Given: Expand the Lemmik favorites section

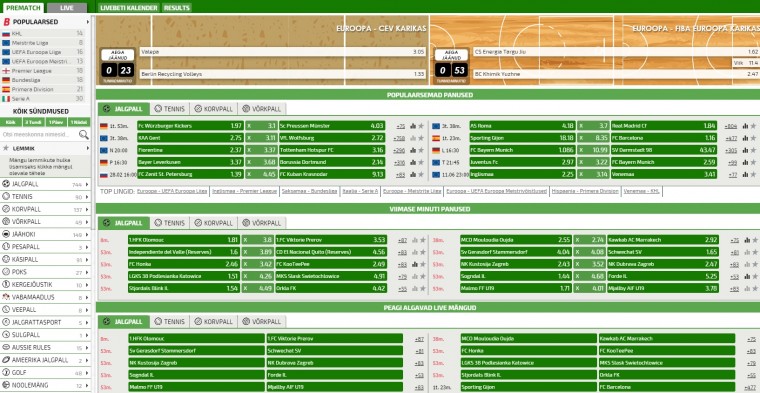Looking at the screenshot, I should coord(88,148).
